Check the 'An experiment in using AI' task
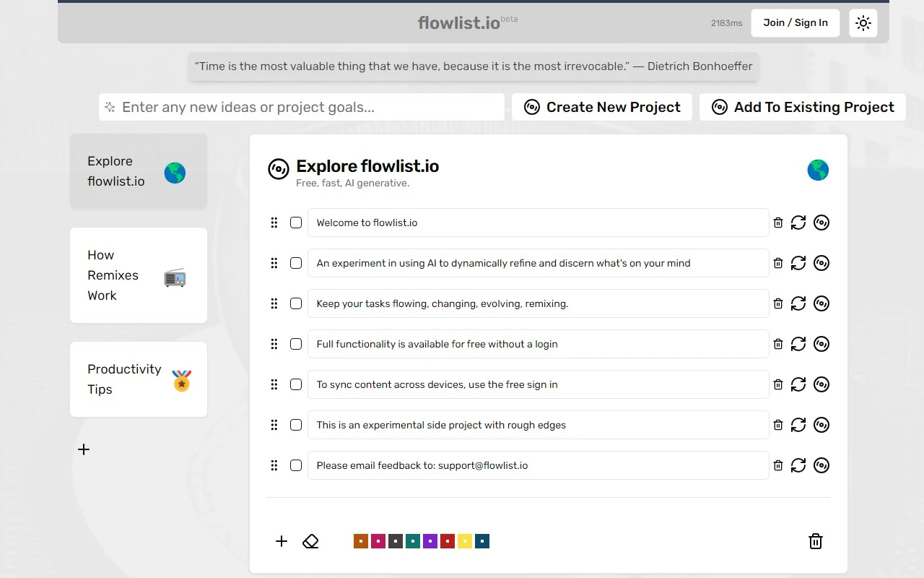The height and width of the screenshot is (578, 924). (296, 263)
